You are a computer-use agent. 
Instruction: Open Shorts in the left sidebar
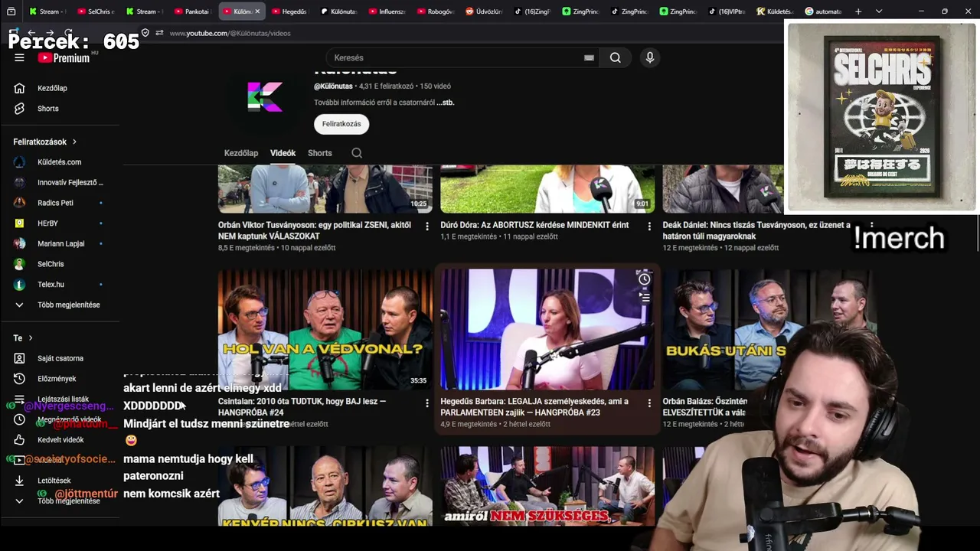pyautogui.click(x=47, y=109)
